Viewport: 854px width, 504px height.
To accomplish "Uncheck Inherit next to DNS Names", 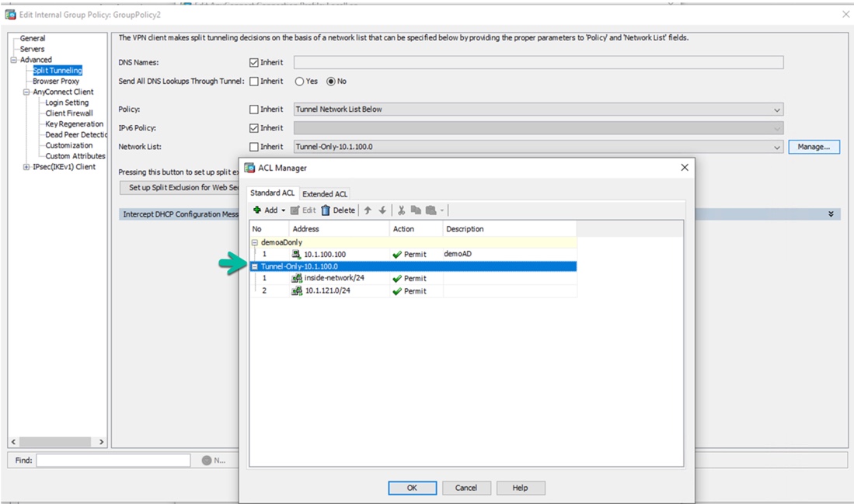I will [x=253, y=61].
